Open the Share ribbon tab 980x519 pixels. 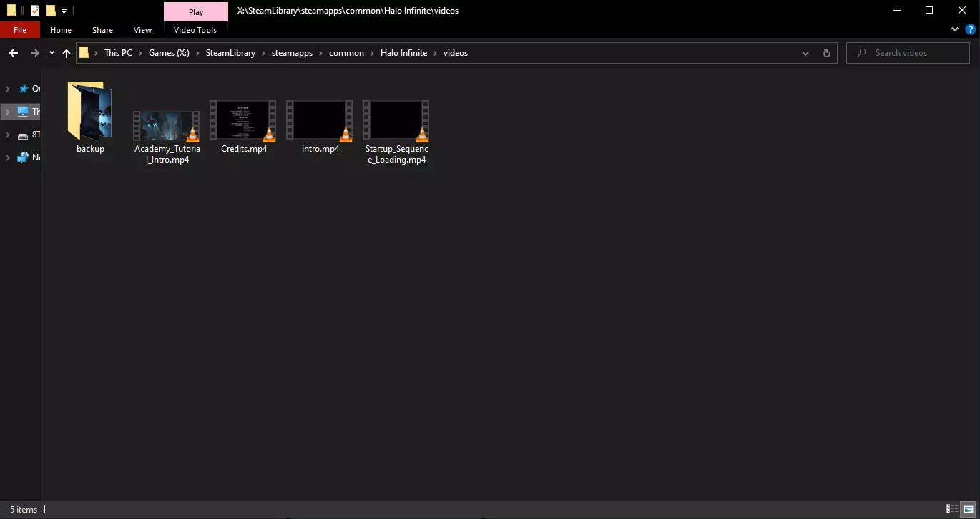coord(102,30)
